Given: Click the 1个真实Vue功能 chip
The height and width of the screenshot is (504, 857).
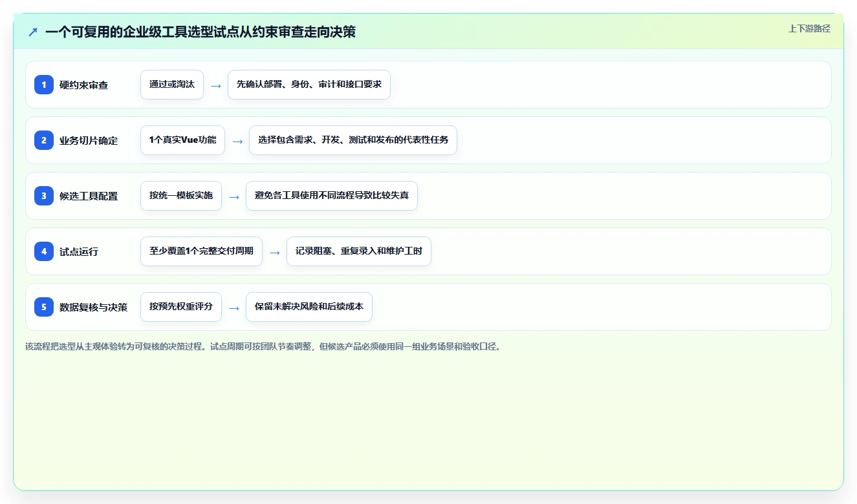Looking at the screenshot, I should click(x=182, y=140).
